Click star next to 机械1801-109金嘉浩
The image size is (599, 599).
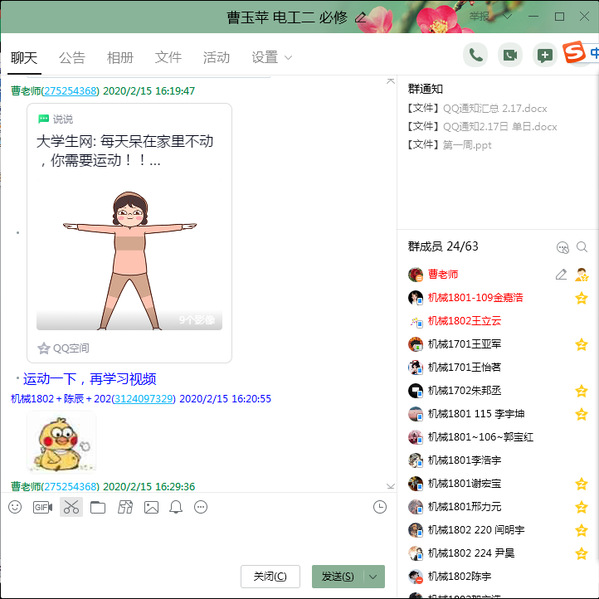tap(581, 298)
